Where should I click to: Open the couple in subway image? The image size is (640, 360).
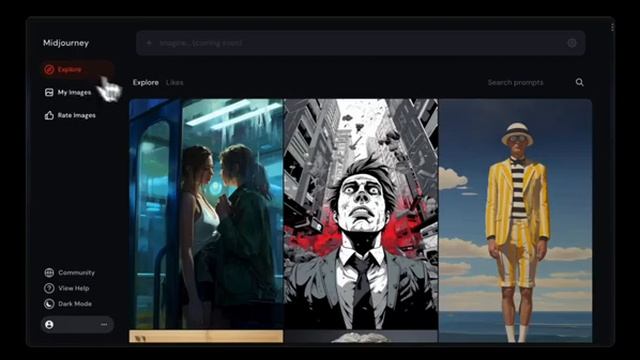(x=206, y=214)
